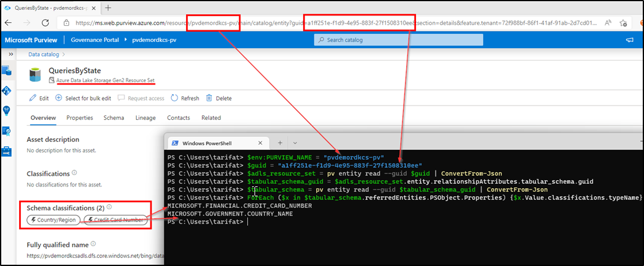Open a new browser tab
The image size is (644, 266).
click(x=108, y=8)
